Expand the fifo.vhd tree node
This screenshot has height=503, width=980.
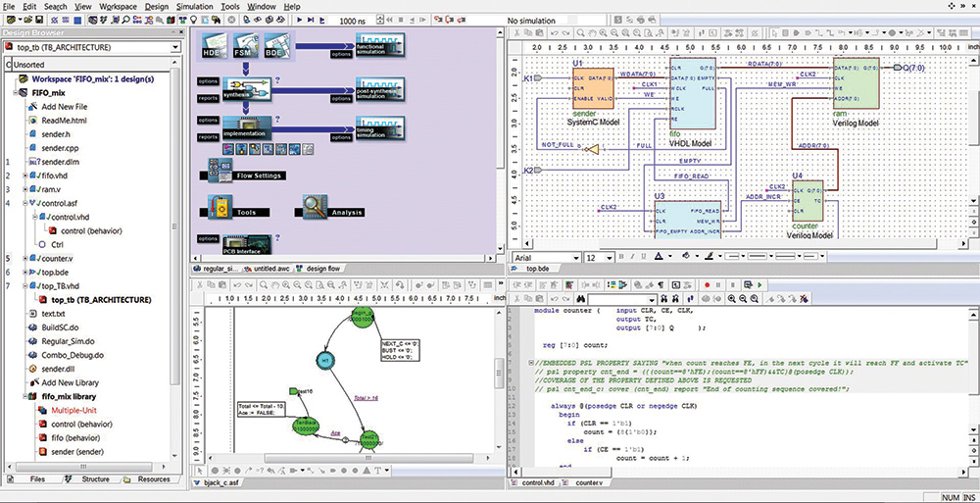click(25, 176)
